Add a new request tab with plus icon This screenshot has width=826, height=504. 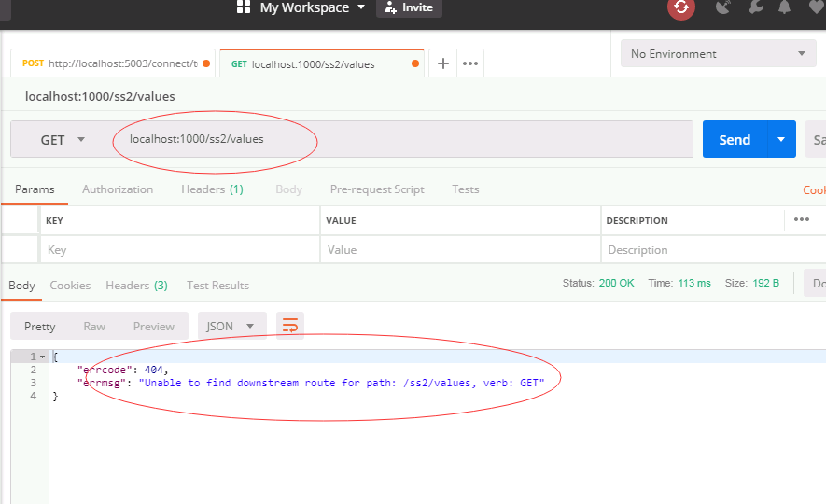[x=443, y=63]
